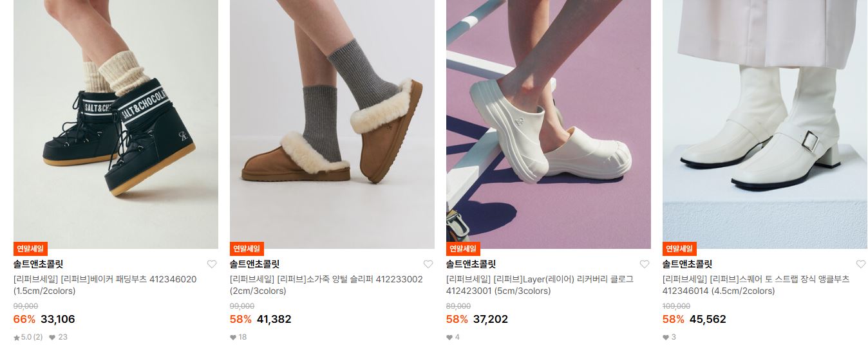Open Layer 리커버리 클로그 412423001 title
The width and height of the screenshot is (868, 346).
(540, 285)
